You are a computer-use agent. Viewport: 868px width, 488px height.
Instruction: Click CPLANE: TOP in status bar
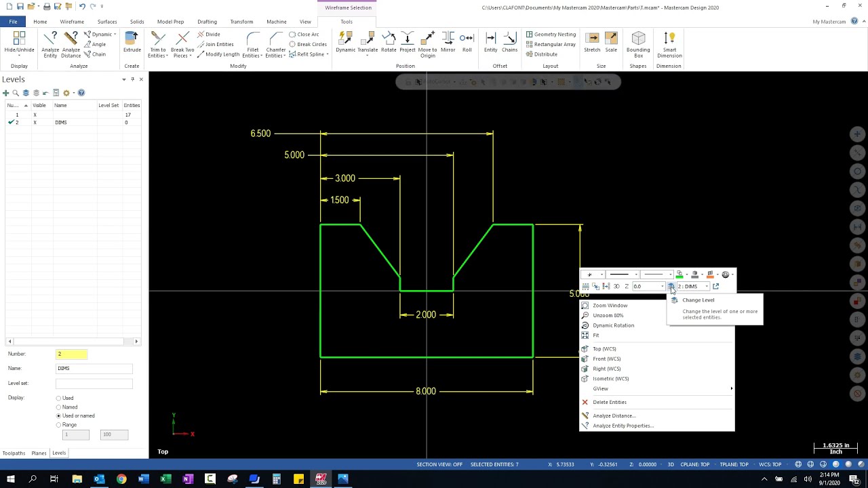click(x=694, y=464)
